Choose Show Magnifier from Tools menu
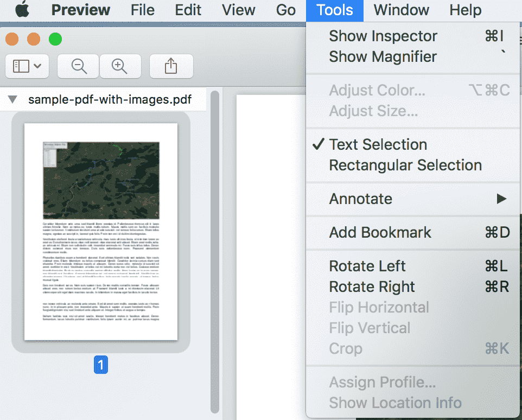The image size is (522, 420). click(383, 56)
